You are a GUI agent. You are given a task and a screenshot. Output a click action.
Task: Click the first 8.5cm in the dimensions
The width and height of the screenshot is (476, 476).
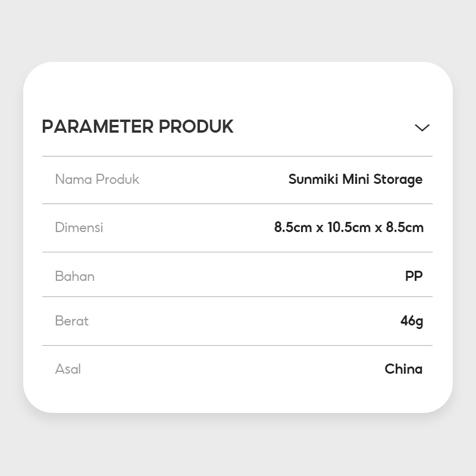[x=293, y=227]
